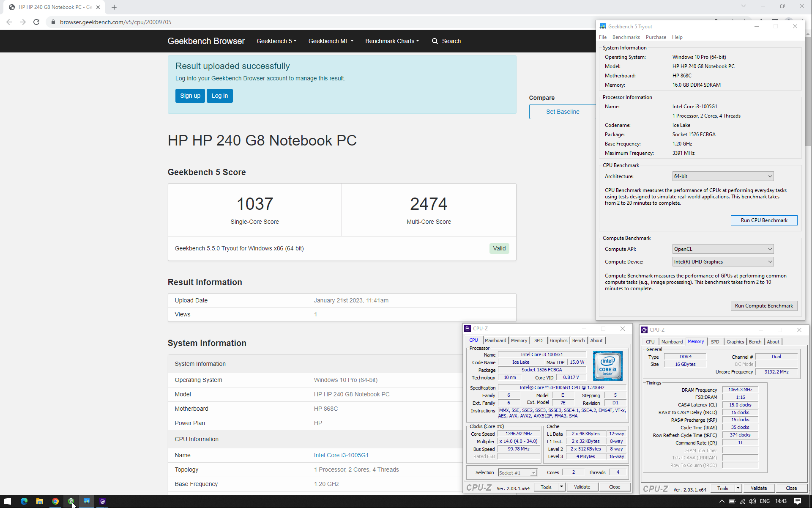Screen dimensions: 812x508
Task: Click Run CPU Benchmark
Action: [764, 220]
